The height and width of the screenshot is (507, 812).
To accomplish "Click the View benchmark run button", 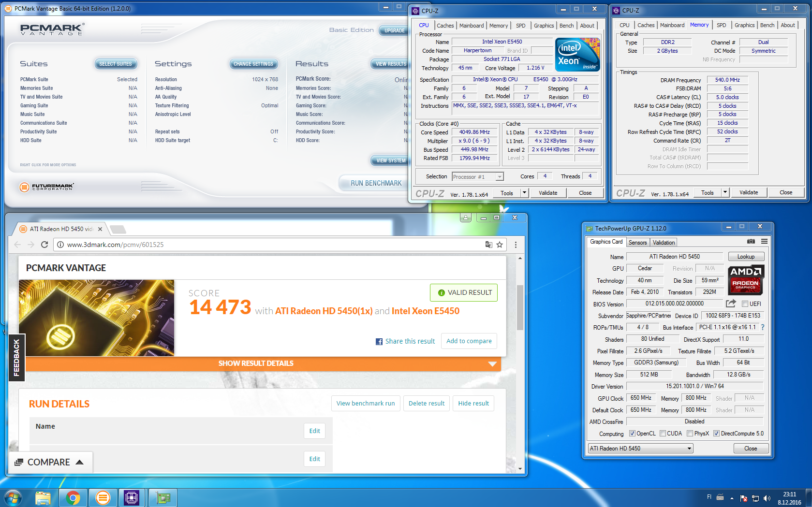I will (x=366, y=403).
